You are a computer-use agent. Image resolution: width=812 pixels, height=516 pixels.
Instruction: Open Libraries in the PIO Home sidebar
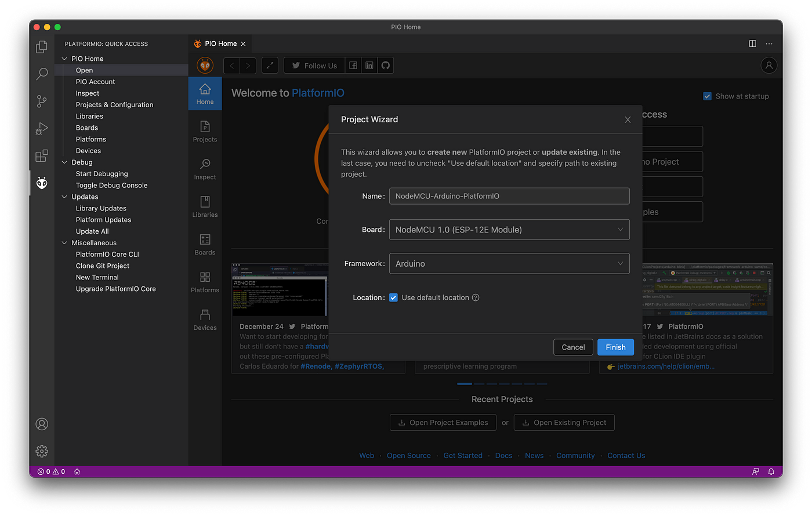click(205, 207)
